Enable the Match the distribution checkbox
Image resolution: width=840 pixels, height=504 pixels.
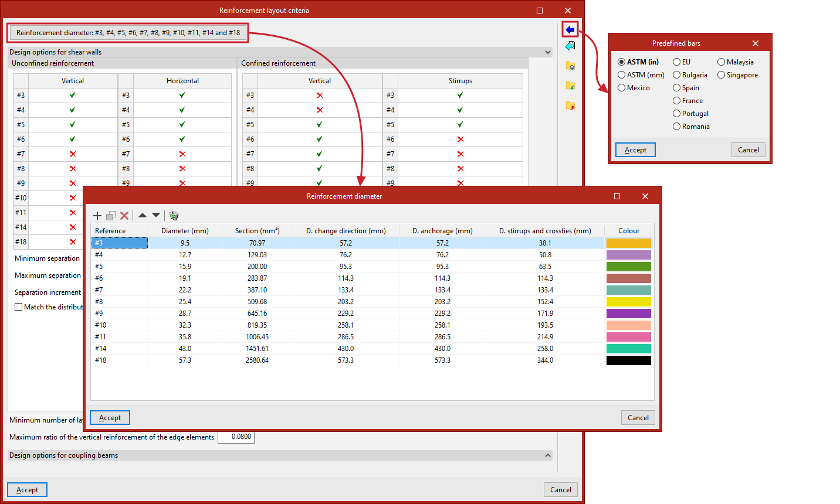pos(19,307)
